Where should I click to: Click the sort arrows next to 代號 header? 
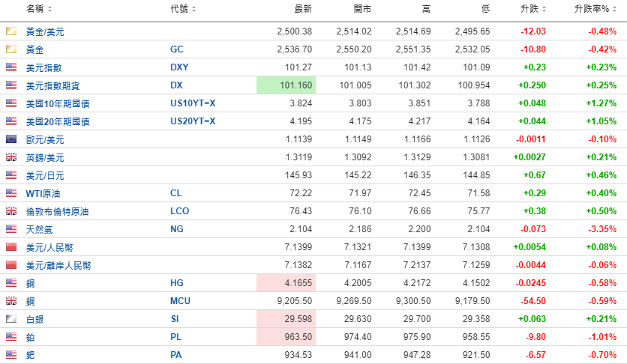coord(194,10)
